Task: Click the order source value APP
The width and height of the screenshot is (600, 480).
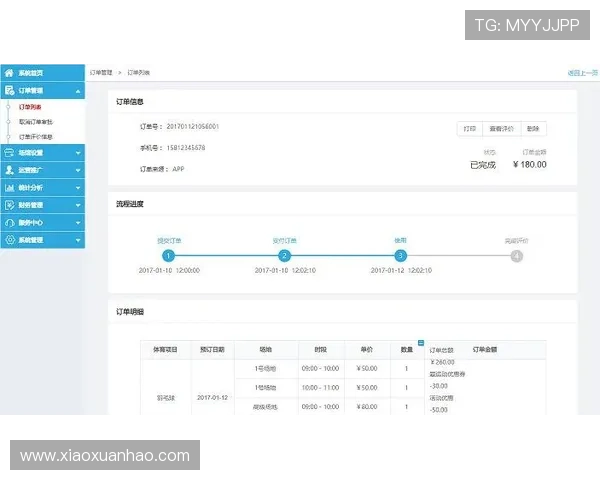Action: pyautogui.click(x=178, y=169)
